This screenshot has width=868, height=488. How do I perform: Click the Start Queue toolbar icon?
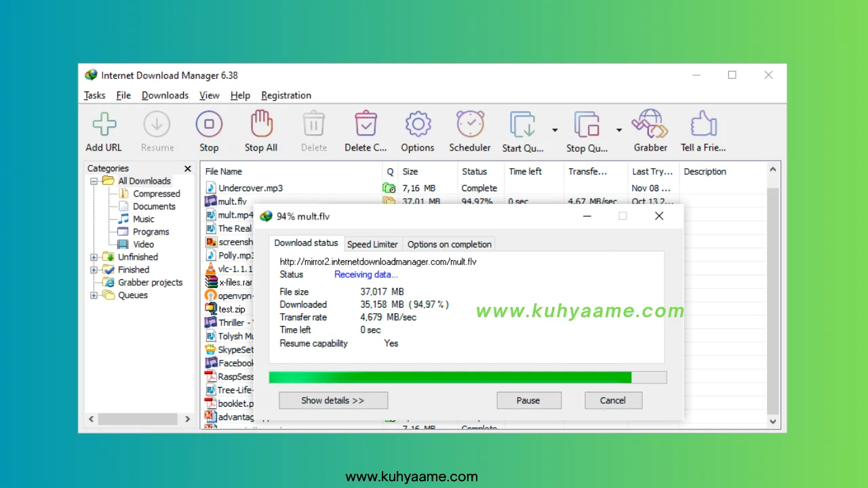(x=523, y=125)
